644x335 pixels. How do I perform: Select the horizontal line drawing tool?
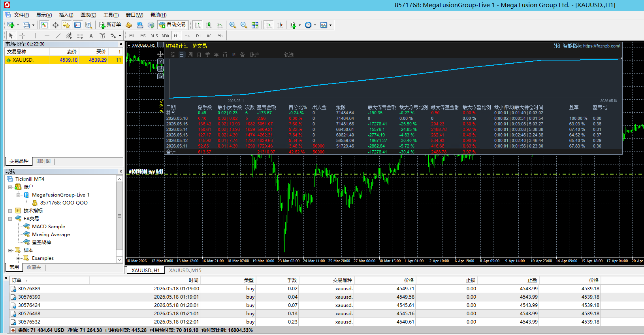[47, 36]
